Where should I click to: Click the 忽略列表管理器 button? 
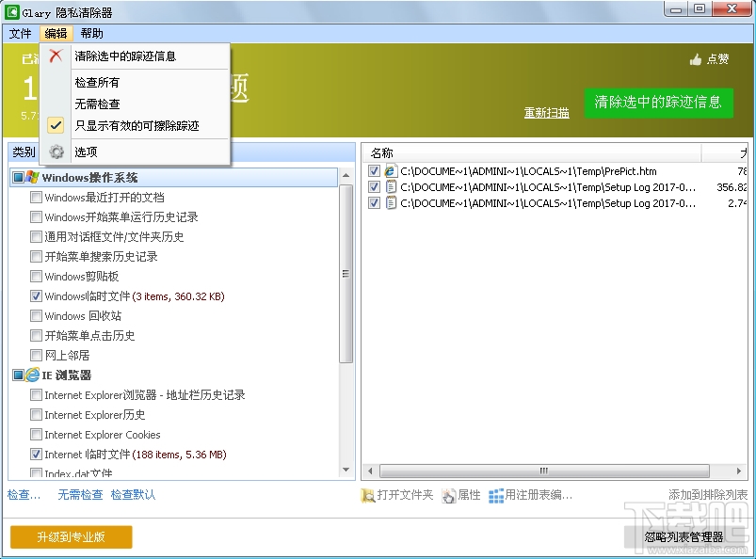[684, 536]
